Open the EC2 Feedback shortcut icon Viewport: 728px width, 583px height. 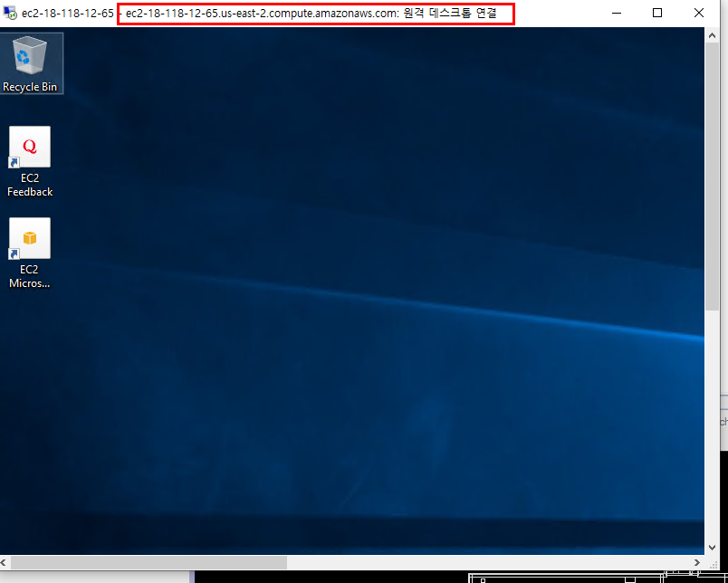(x=30, y=147)
